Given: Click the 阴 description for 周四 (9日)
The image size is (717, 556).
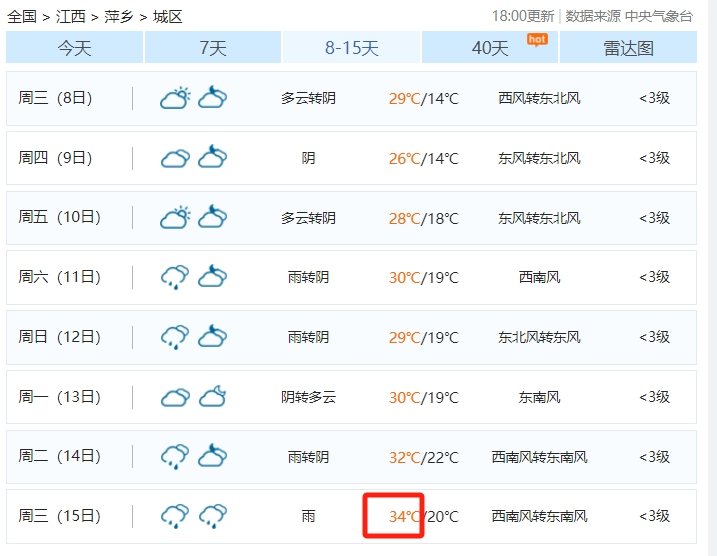Looking at the screenshot, I should pyautogui.click(x=308, y=158).
